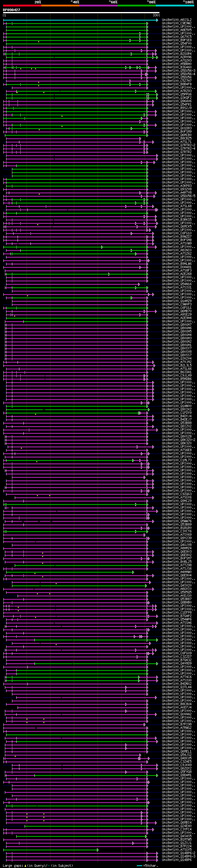Click the cyan alignment bar for UniRef100_A8ISL2
This screenshot has height=868, width=197.
81,20
